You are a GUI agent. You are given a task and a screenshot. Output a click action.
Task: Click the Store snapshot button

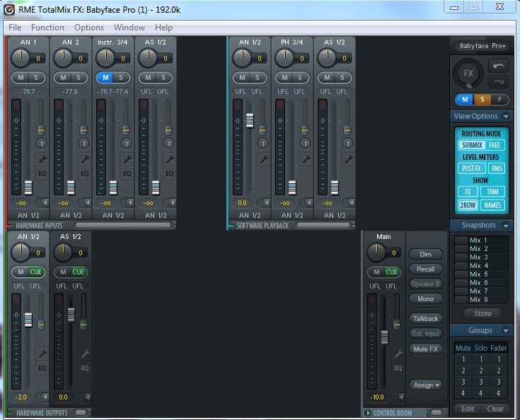click(483, 313)
